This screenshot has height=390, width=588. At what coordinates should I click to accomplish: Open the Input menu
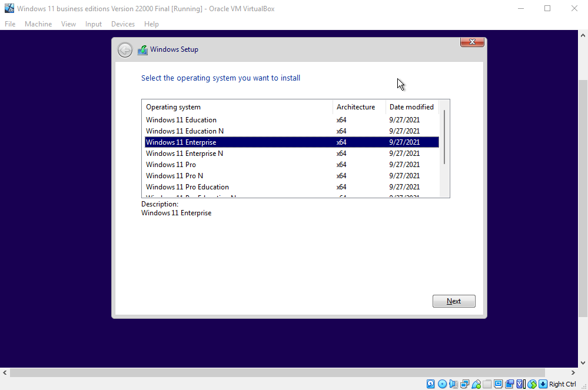[94, 24]
